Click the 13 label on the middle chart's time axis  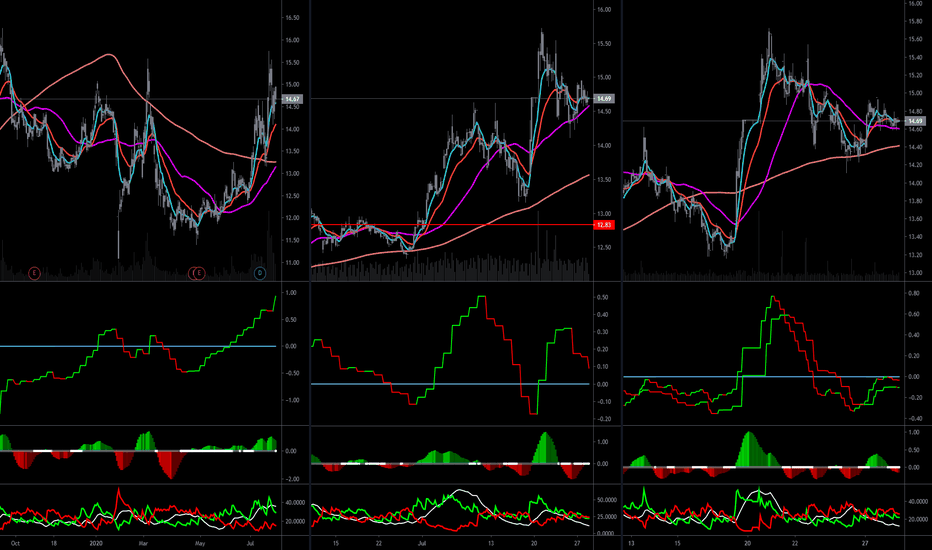click(x=491, y=543)
